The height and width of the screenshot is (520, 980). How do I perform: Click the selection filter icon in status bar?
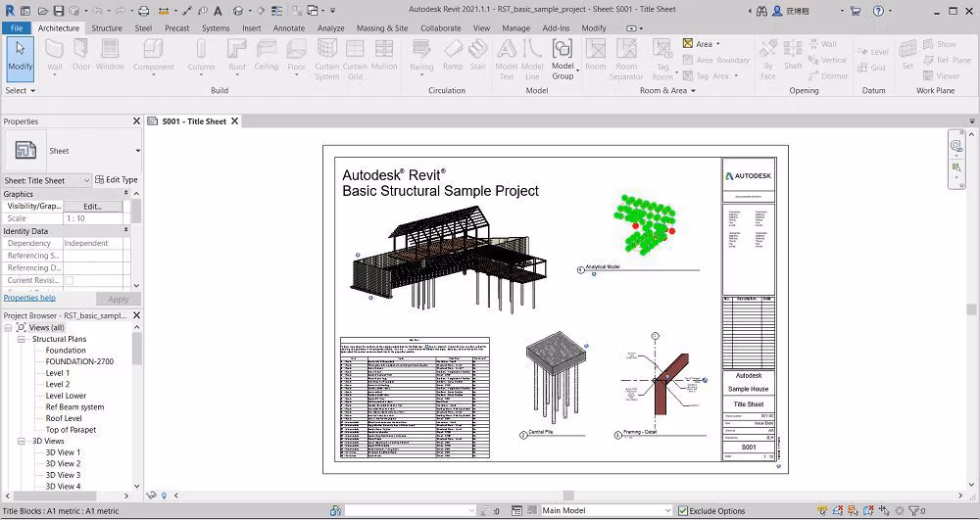pos(916,510)
